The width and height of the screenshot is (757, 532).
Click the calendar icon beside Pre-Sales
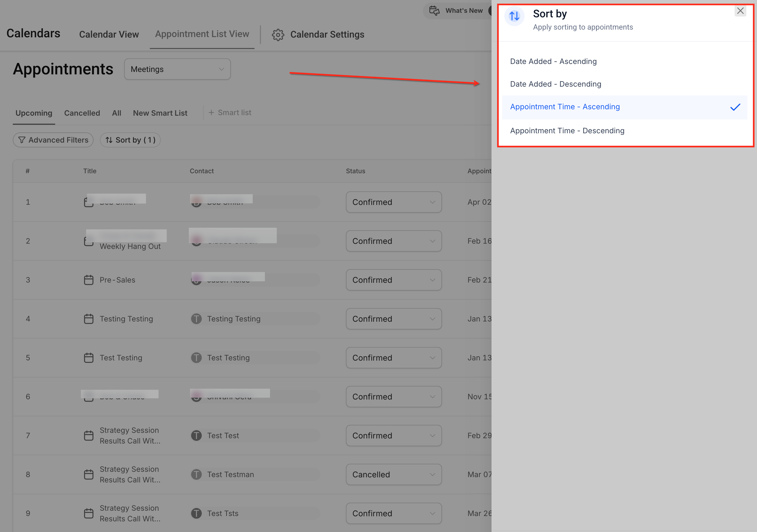coord(89,280)
